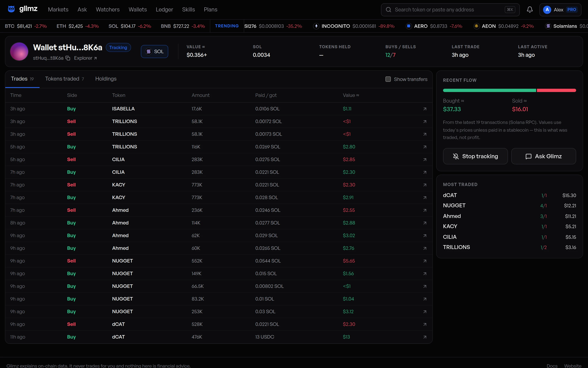588x368 pixels.
Task: Open the CILIA sell transaction arrow
Action: click(x=425, y=159)
